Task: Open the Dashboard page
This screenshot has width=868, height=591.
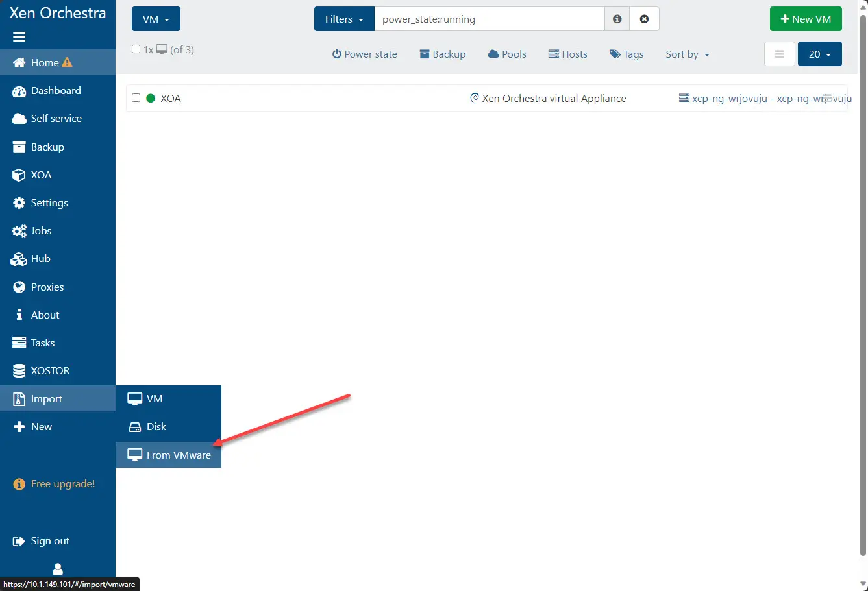Action: (x=58, y=91)
